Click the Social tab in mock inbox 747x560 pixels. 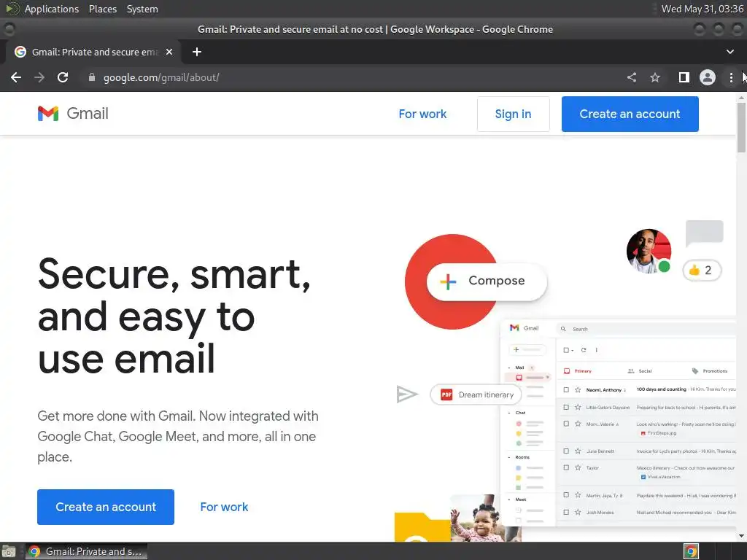pyautogui.click(x=640, y=371)
